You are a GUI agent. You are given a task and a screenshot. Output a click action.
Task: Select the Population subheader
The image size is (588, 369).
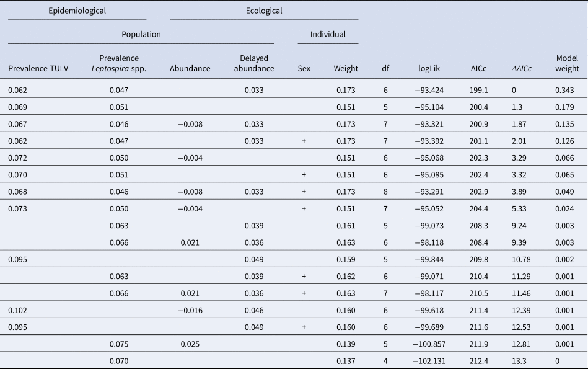point(141,35)
